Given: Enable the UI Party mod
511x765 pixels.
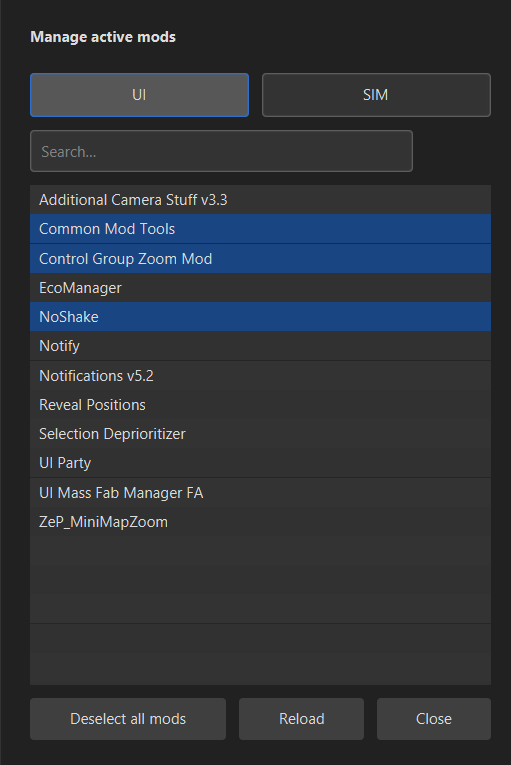Looking at the screenshot, I should coord(261,463).
